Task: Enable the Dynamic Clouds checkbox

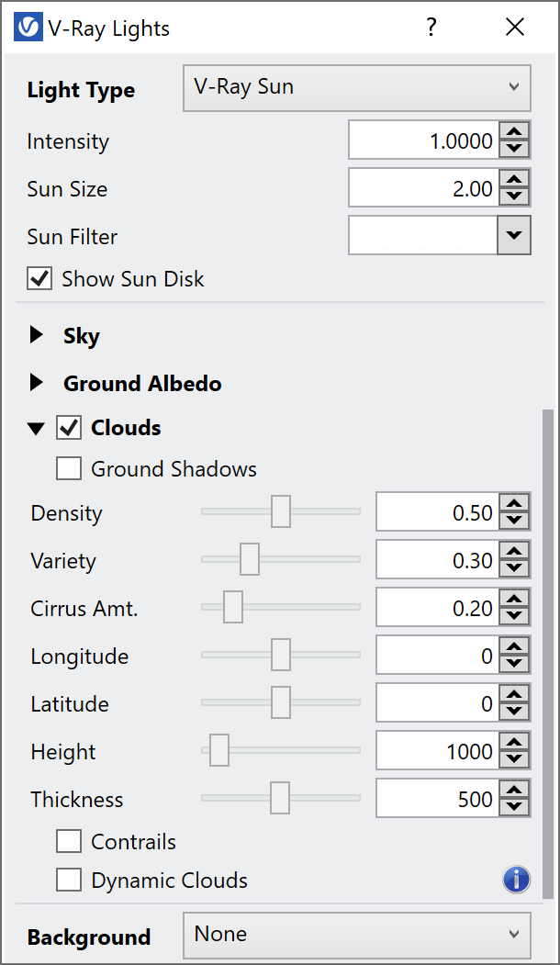Action: pos(69,881)
